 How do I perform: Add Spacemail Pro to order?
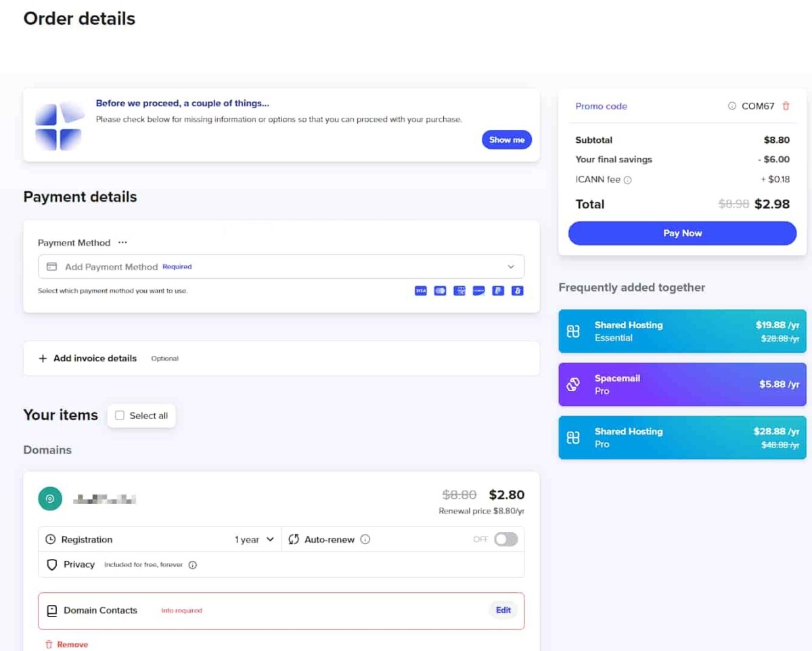(x=682, y=384)
